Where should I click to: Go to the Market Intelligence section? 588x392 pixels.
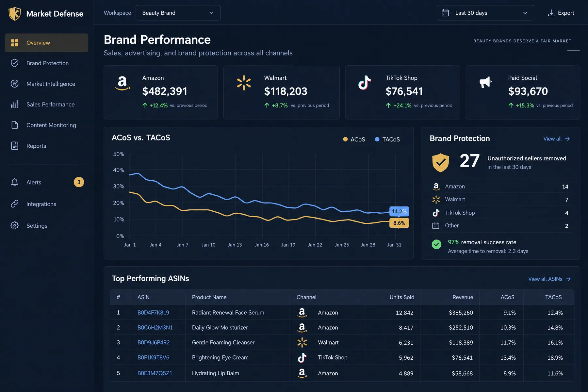[46, 84]
